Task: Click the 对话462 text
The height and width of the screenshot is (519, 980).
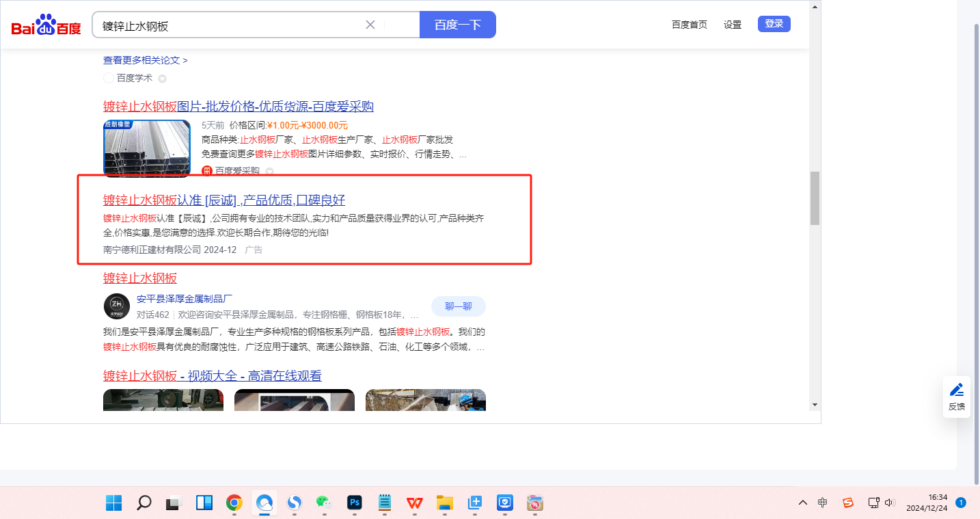Action: point(152,315)
